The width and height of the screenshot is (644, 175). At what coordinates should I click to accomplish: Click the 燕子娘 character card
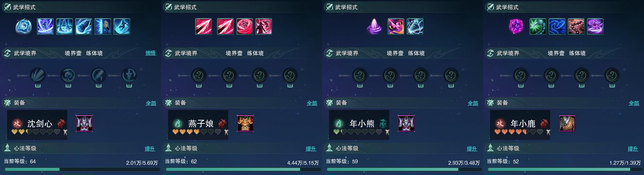[198, 125]
